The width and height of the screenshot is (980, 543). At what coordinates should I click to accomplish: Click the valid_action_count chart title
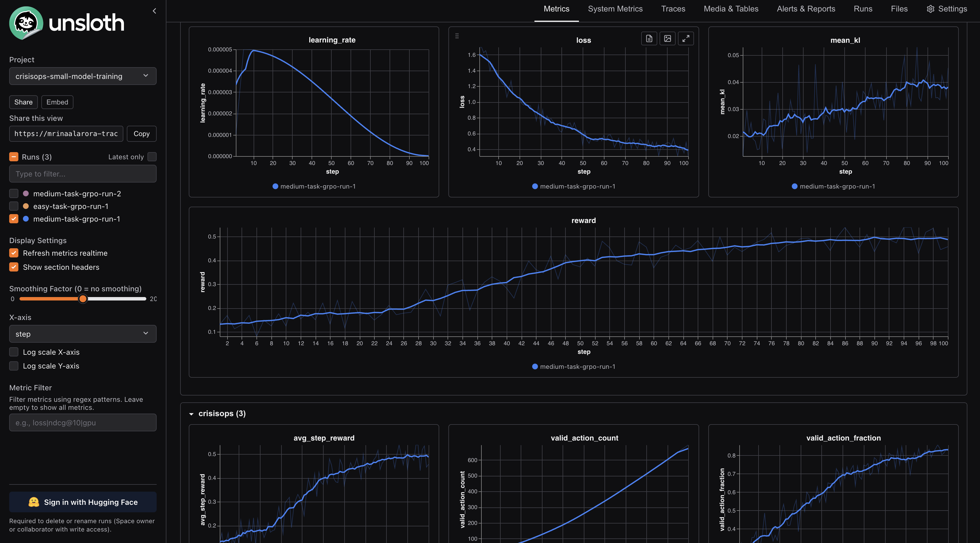[584, 438]
